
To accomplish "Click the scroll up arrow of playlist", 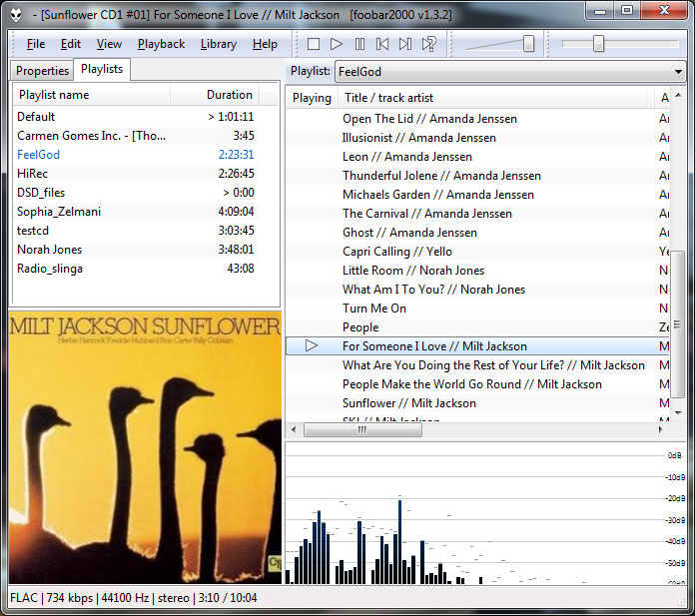I will [678, 96].
